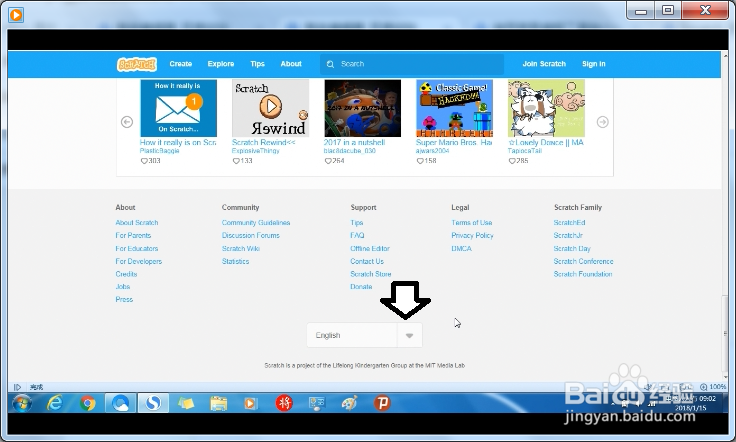Image resolution: width=736 pixels, height=442 pixels.
Task: Click the search magnifier icon
Action: coord(330,64)
